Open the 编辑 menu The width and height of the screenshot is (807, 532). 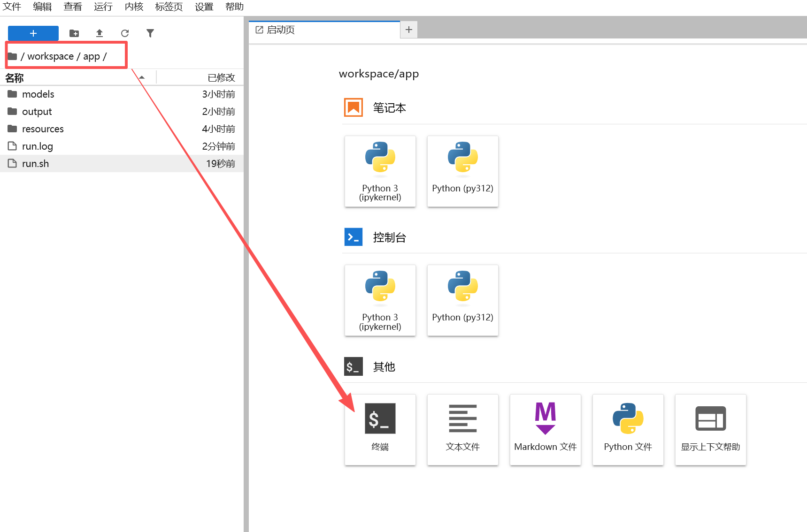tap(42, 7)
